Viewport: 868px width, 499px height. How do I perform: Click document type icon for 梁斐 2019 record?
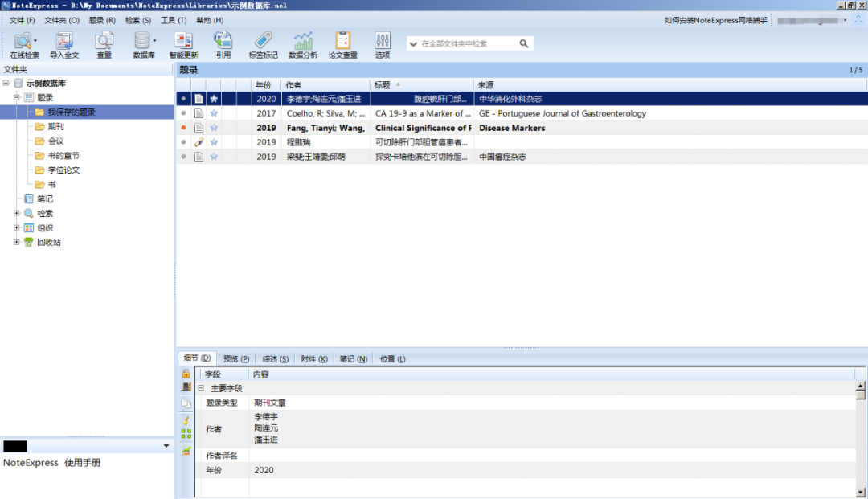199,157
